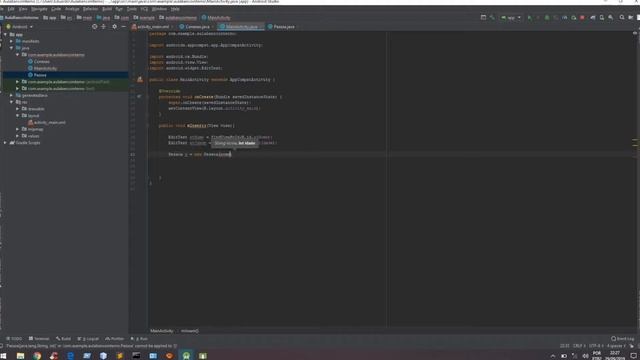Image resolution: width=640 pixels, height=360 pixels.
Task: Expand the drawable folder
Action: pyautogui.click(x=18, y=109)
